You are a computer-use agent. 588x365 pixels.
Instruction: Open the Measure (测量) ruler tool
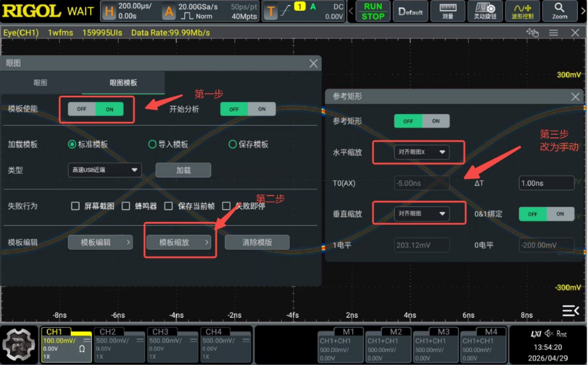point(448,11)
